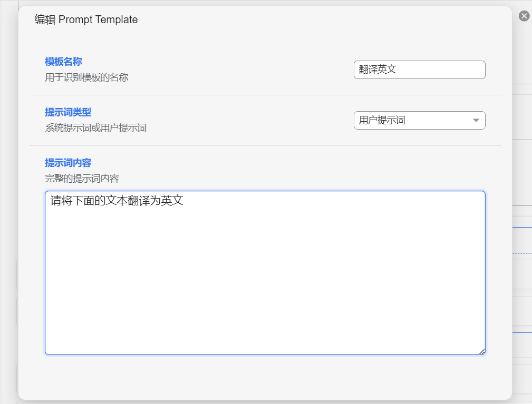The image size is (532, 404).
Task: Click the dropdown arrow beside 用户提示词
Action: pos(476,120)
